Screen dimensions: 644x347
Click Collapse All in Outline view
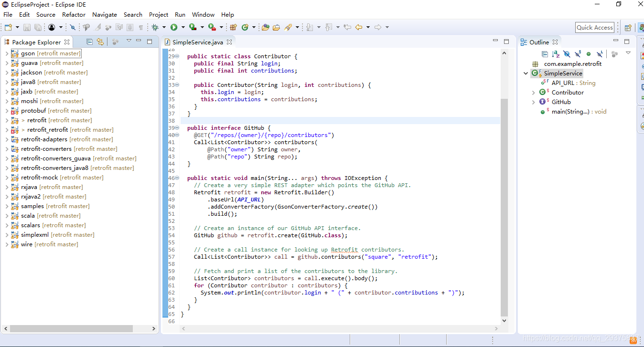[x=545, y=54]
